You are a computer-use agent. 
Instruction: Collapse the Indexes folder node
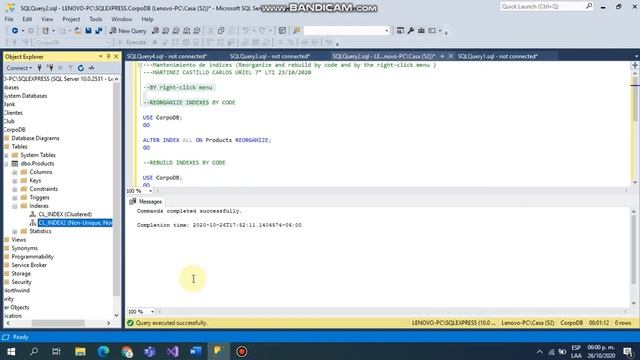[x=15, y=206]
